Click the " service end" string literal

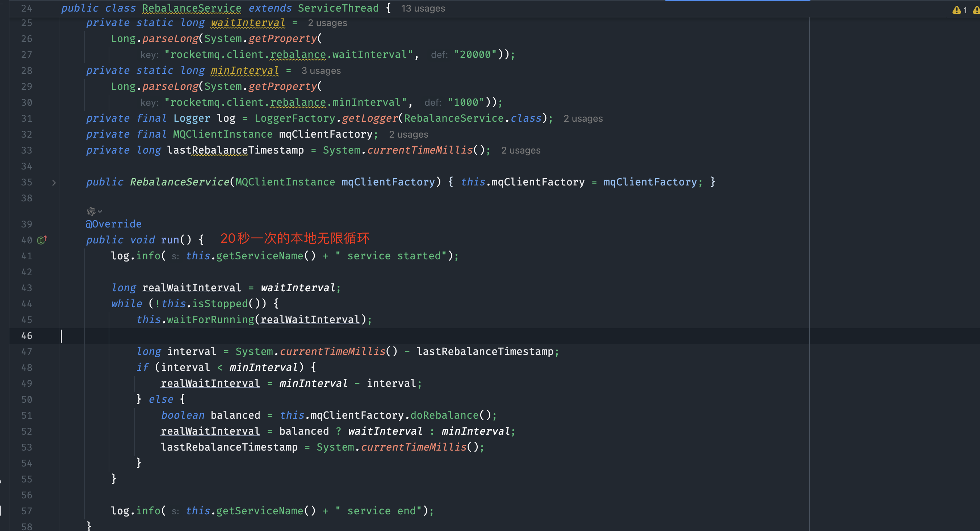(379, 511)
